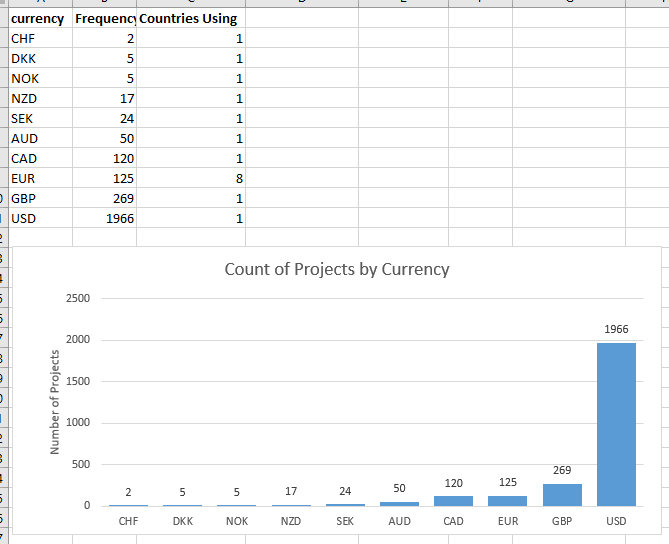Click the 'Number of Projects' vertical axis title
This screenshot has width=669, height=544.
click(56, 402)
